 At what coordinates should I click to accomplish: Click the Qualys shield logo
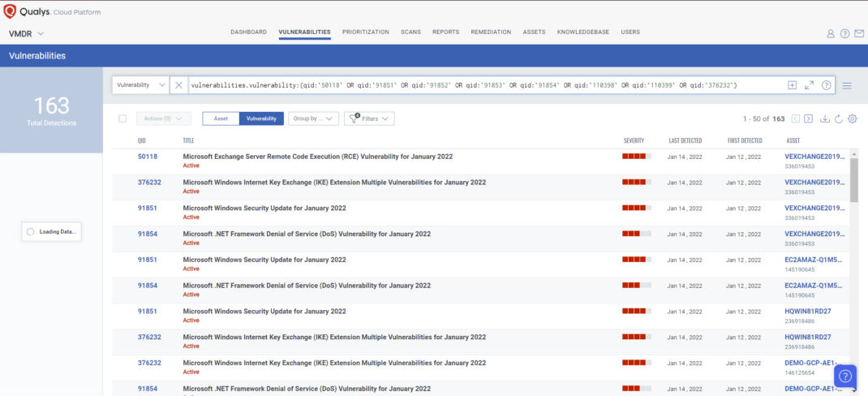10,11
